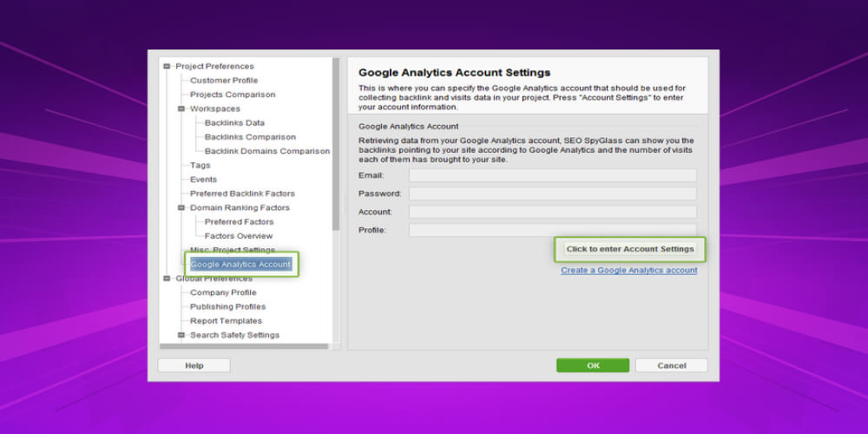
Task: Click the Google Analytics Account group label
Action: (409, 127)
